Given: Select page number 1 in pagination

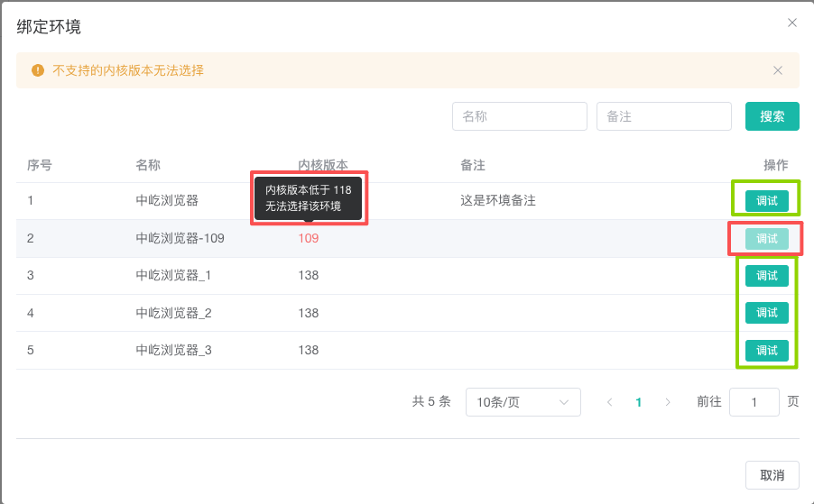Looking at the screenshot, I should (639, 402).
